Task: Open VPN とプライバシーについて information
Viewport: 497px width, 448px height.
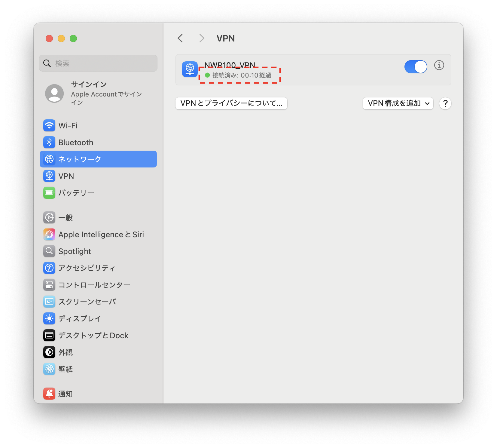Action: coord(231,103)
